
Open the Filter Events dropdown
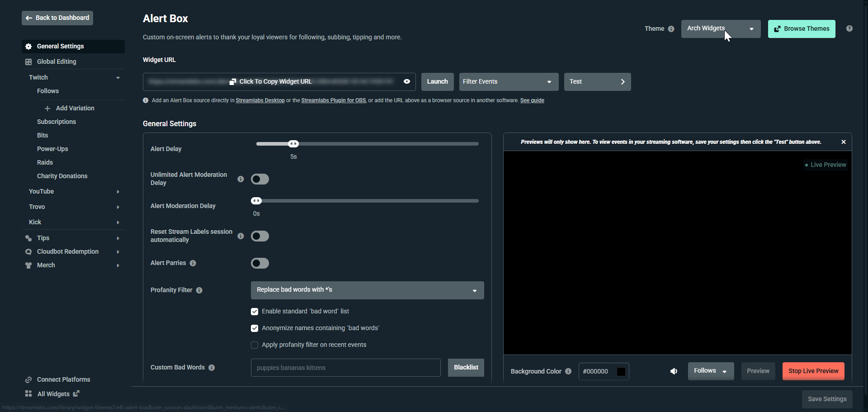[509, 82]
